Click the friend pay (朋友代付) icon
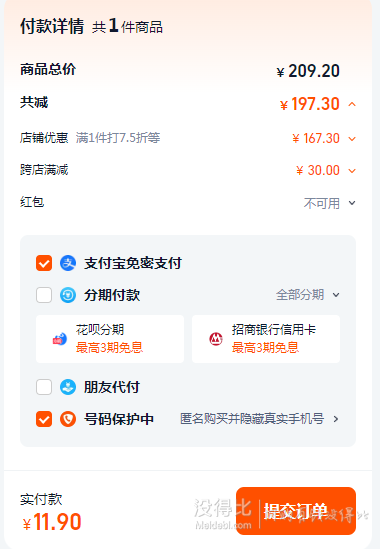The image size is (380, 549). coord(68,387)
